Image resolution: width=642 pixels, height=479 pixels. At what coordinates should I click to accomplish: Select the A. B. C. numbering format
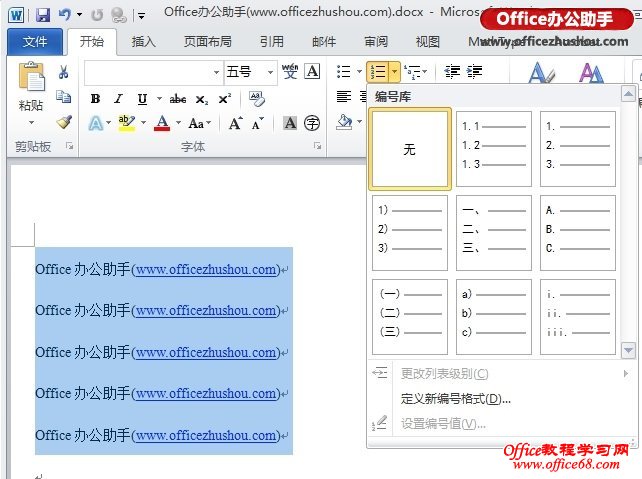click(578, 233)
